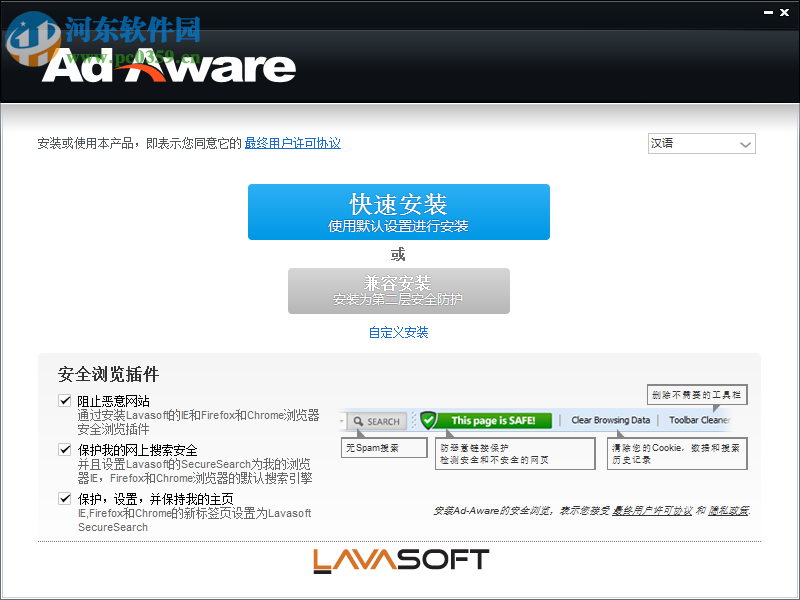The image size is (800, 600).
Task: Toggle 保护我的网上搜索安全 checkbox
Action: [65, 449]
